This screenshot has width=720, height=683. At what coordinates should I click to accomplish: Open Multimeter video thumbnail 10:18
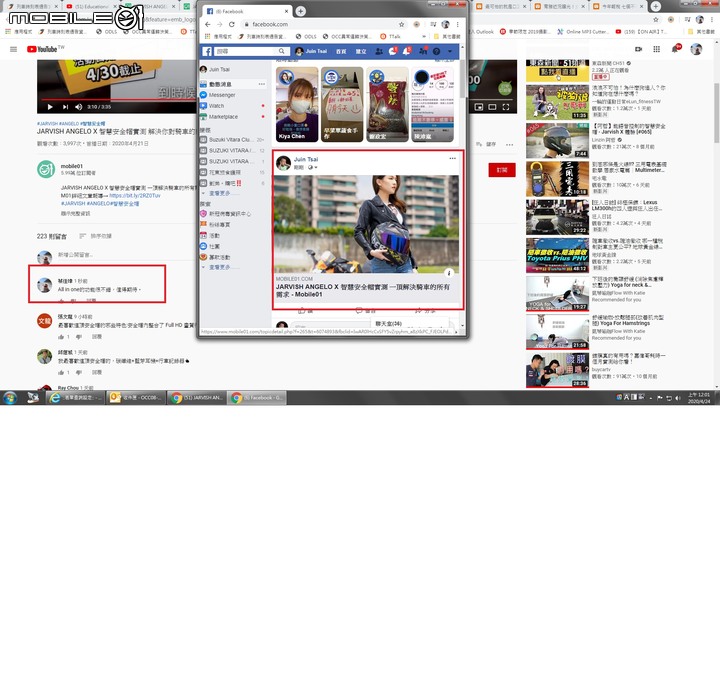click(557, 179)
